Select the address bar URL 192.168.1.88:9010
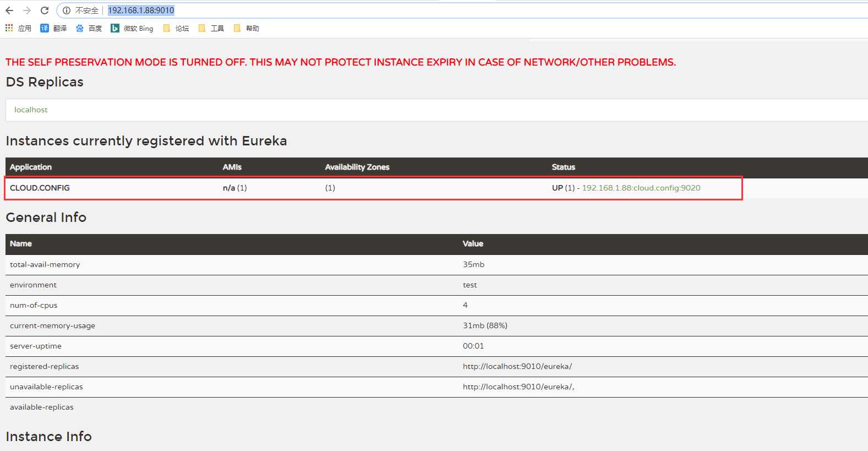The image size is (868, 451). 141,10
